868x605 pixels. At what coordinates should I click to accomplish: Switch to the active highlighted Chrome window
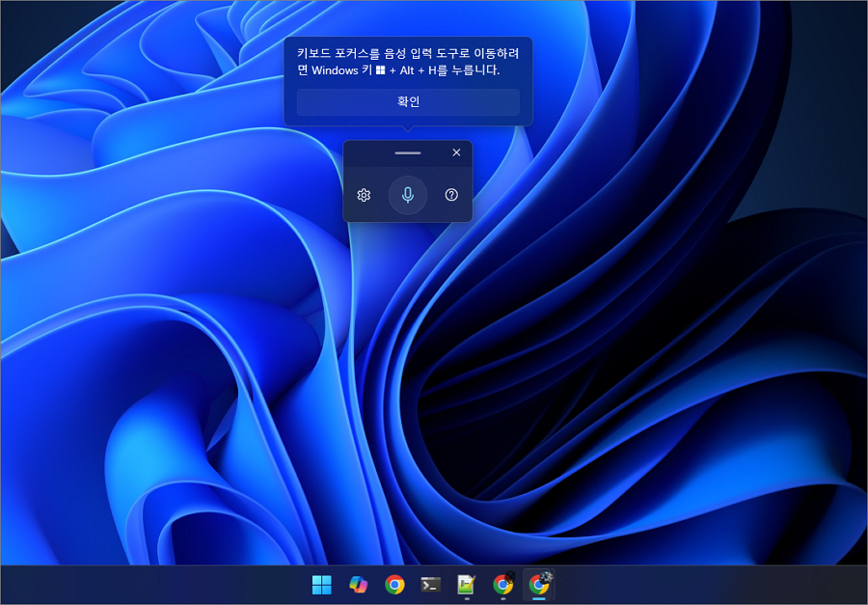click(x=539, y=585)
